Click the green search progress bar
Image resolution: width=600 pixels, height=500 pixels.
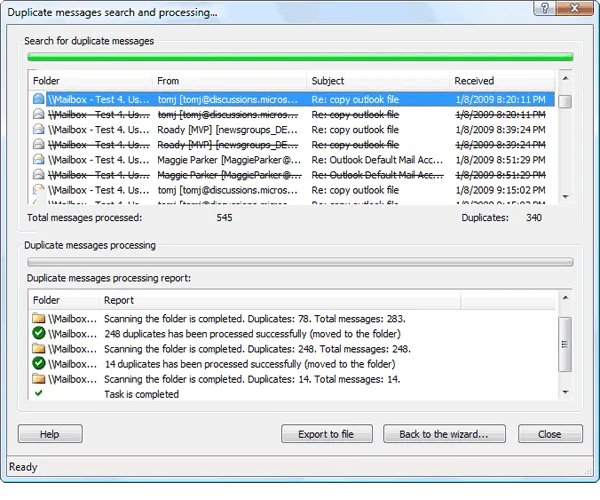(x=300, y=57)
